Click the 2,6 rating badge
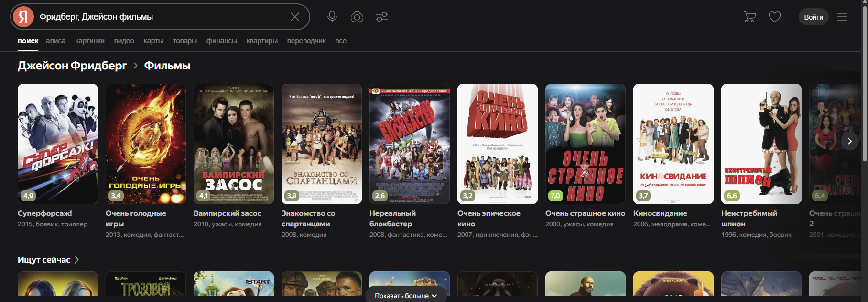The width and height of the screenshot is (868, 302). (380, 196)
